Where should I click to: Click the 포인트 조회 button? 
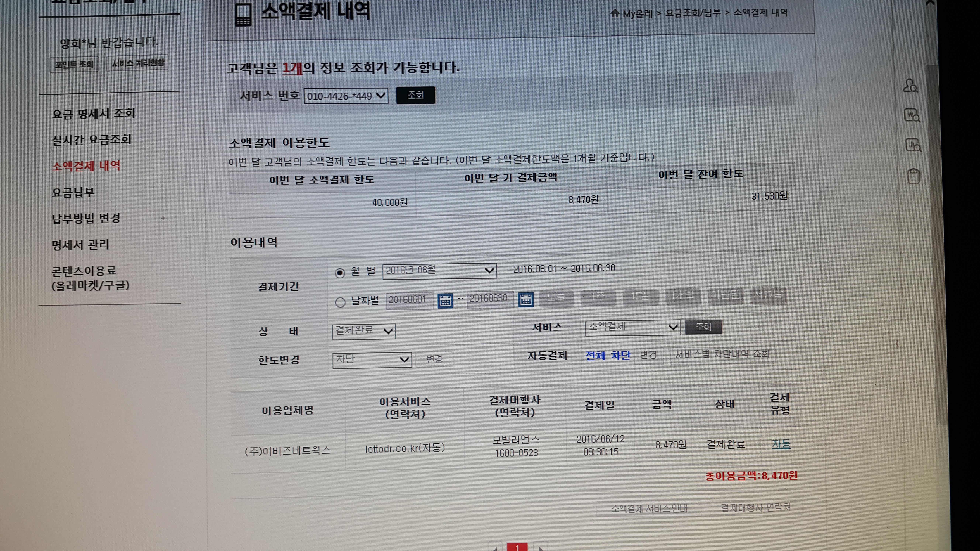tap(74, 64)
